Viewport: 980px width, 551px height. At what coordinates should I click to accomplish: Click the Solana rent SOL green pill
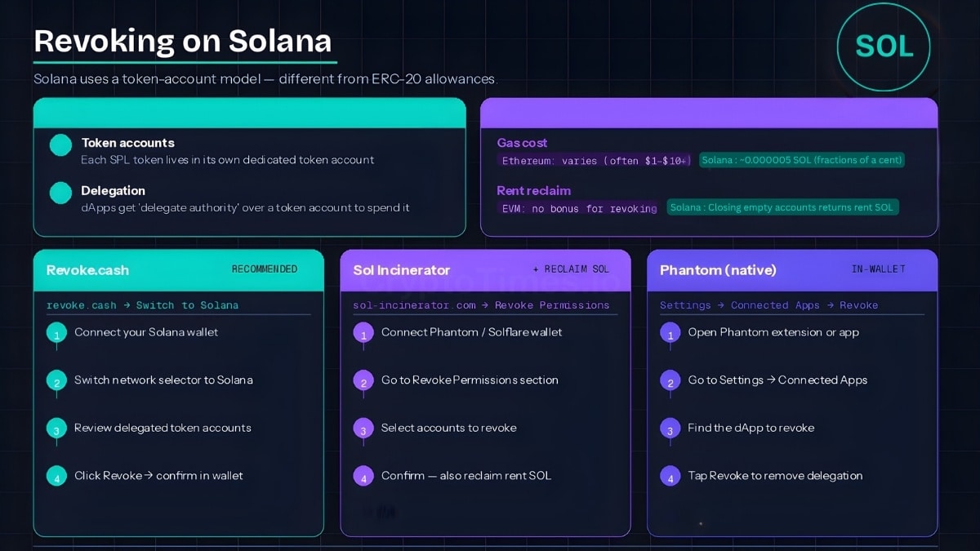point(782,207)
